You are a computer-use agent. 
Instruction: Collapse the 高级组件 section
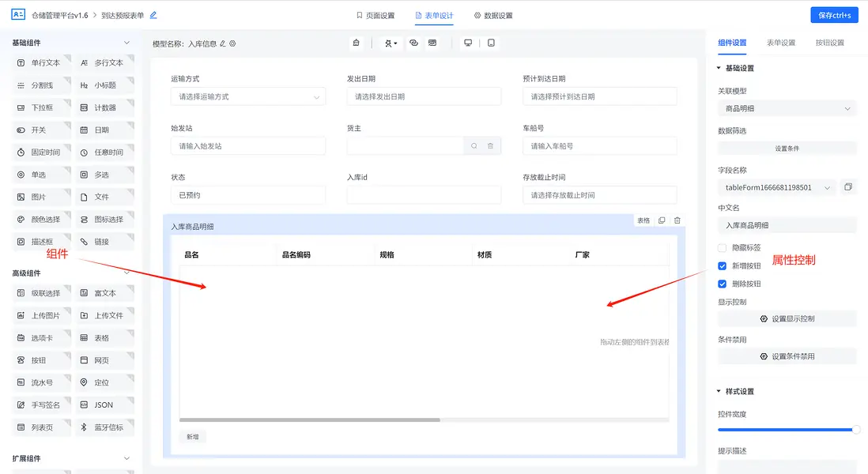[126, 273]
